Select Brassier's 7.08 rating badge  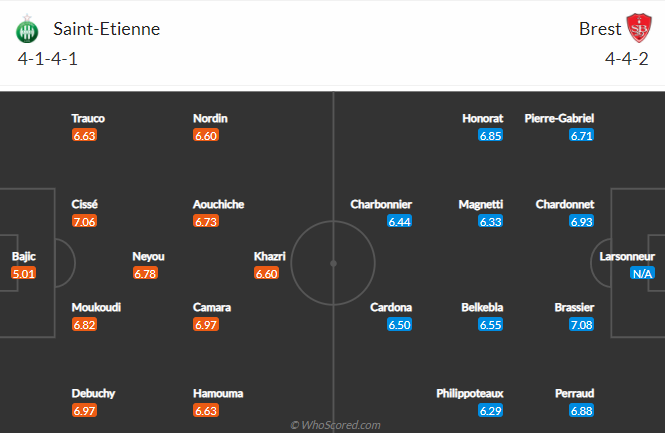[x=581, y=325]
